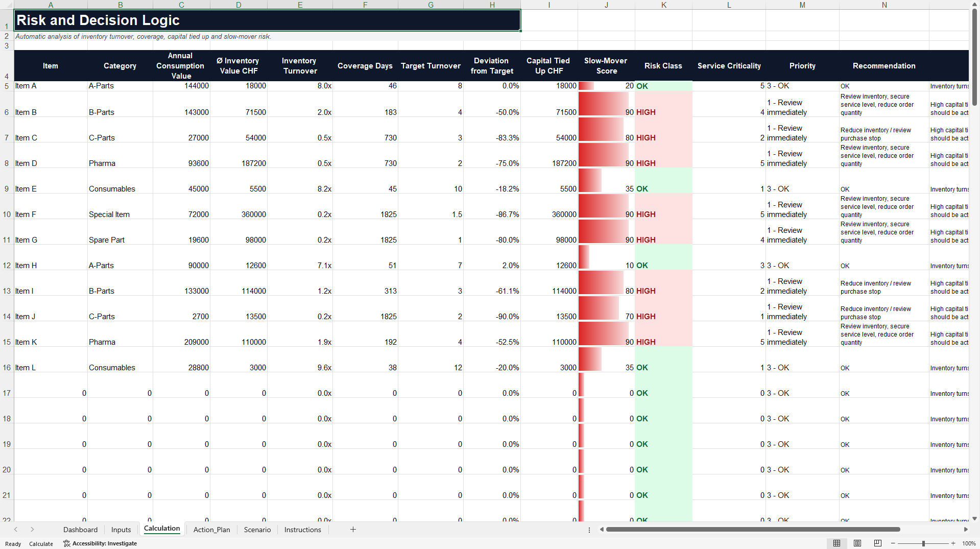The height and width of the screenshot is (549, 980).
Task: Switch to Page Layout view icon
Action: (x=857, y=543)
